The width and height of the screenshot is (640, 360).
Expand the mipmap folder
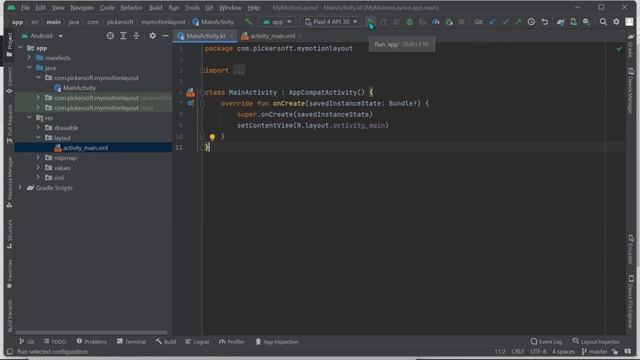(x=38, y=158)
